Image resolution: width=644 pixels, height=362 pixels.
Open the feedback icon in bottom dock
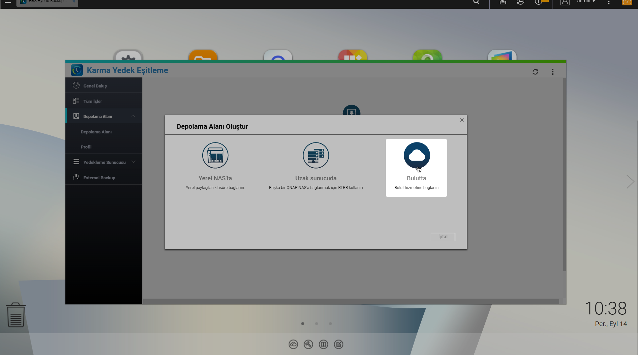point(338,344)
